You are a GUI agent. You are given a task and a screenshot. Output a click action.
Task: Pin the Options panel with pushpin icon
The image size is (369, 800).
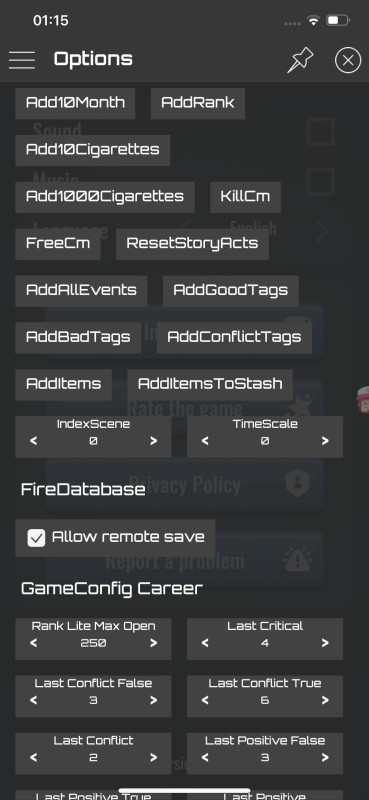click(300, 61)
